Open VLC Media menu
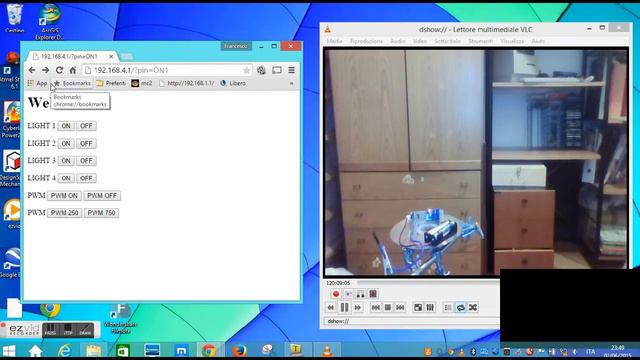The width and height of the screenshot is (640, 360). click(334, 41)
